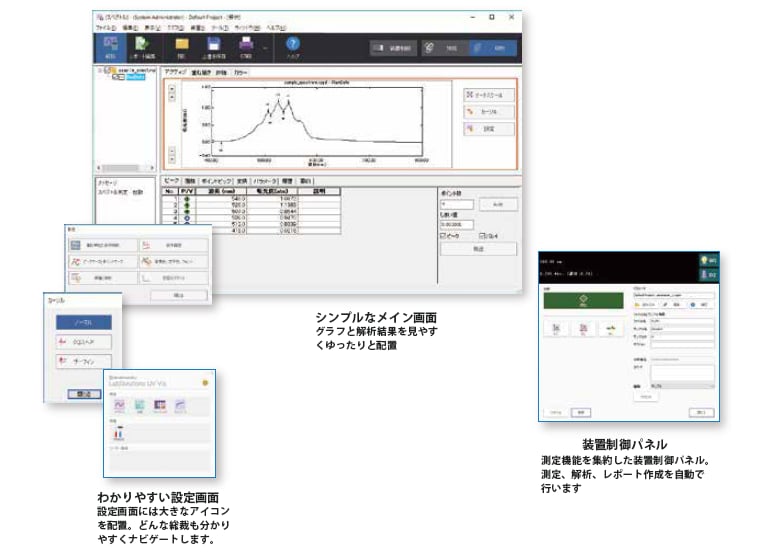Click the topmost small Y-axis scale arrow button
The height and width of the screenshot is (553, 775).
coord(172,89)
